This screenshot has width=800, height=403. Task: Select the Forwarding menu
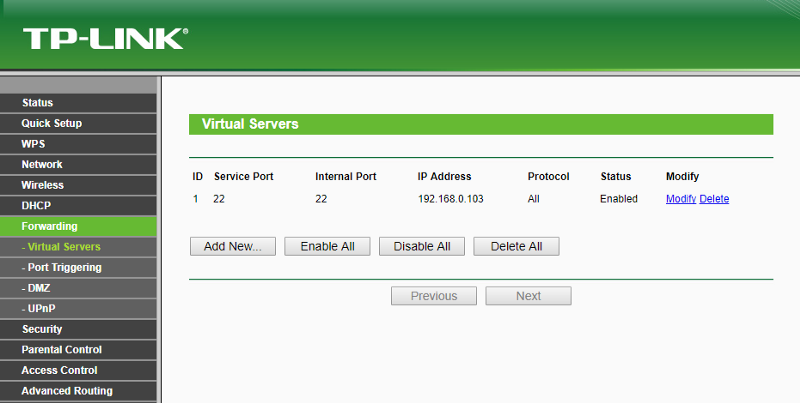(x=78, y=226)
